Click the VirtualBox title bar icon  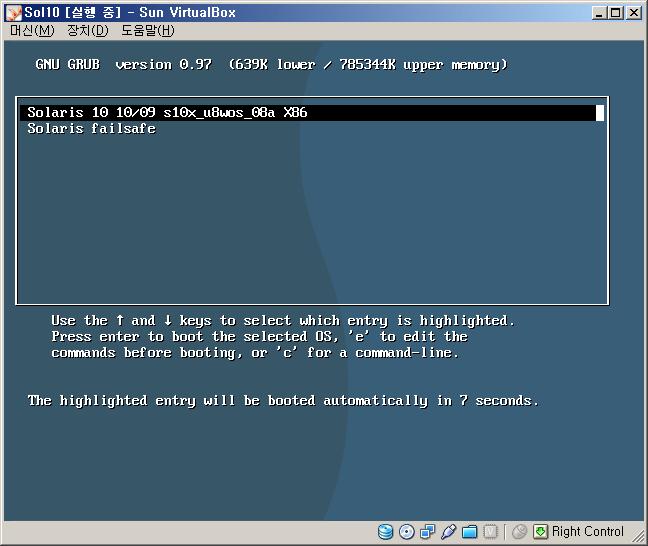14,13
